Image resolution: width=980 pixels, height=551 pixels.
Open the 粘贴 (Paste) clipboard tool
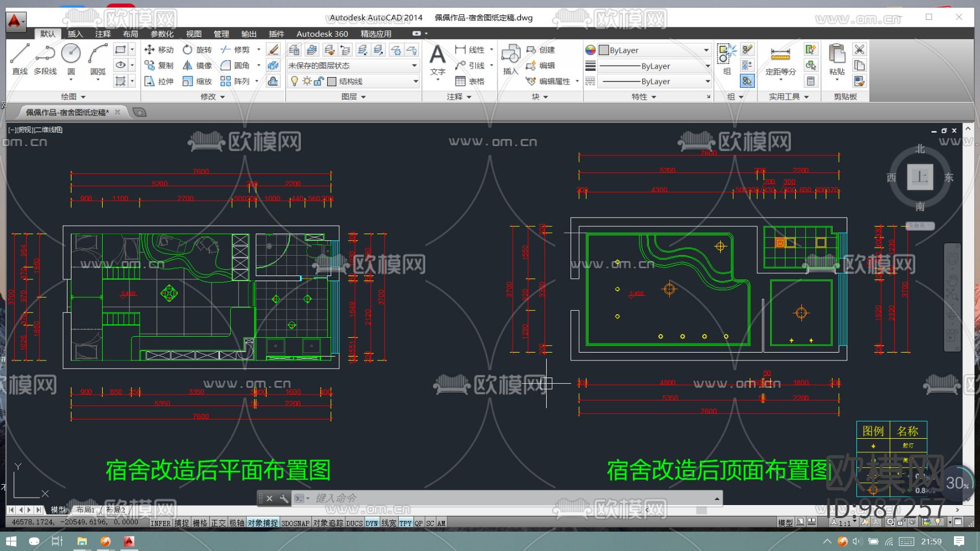[x=837, y=59]
